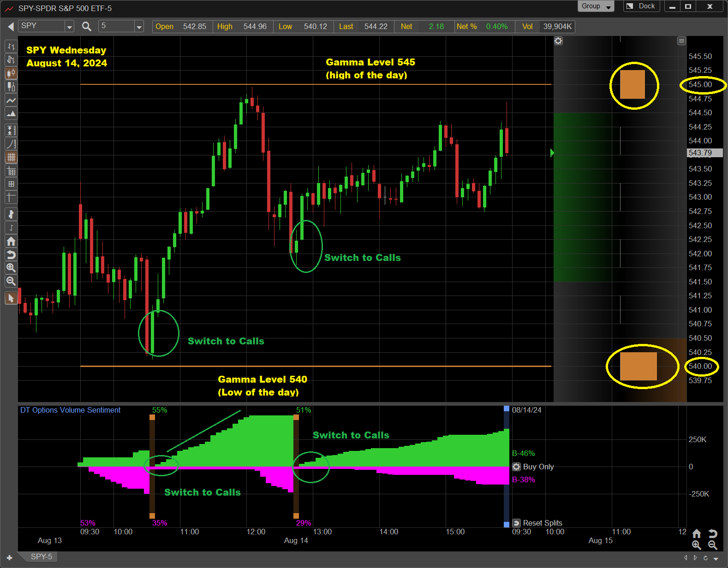728x568 pixels.
Task: Click the blue end marker top handle
Action: coord(507,408)
